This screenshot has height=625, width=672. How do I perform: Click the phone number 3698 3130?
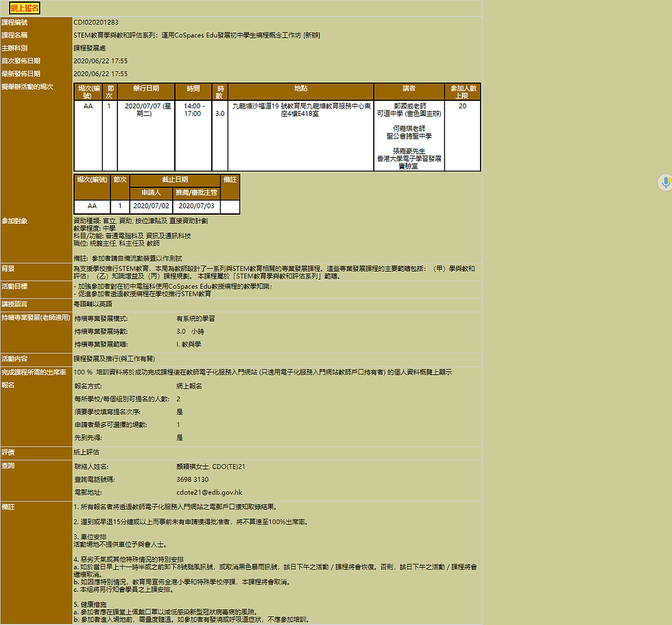pyautogui.click(x=193, y=480)
